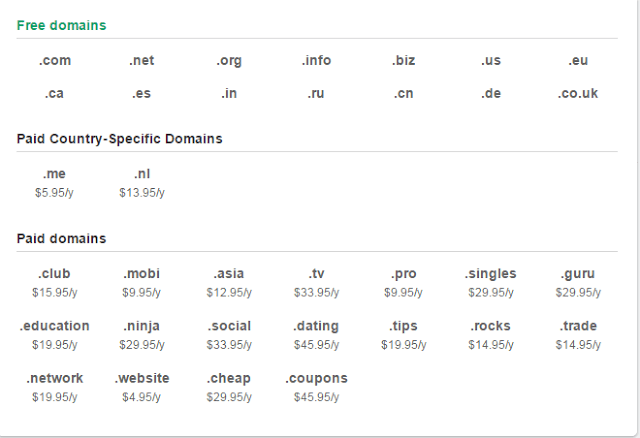
Task: Select the .com free domain
Action: click(x=54, y=61)
